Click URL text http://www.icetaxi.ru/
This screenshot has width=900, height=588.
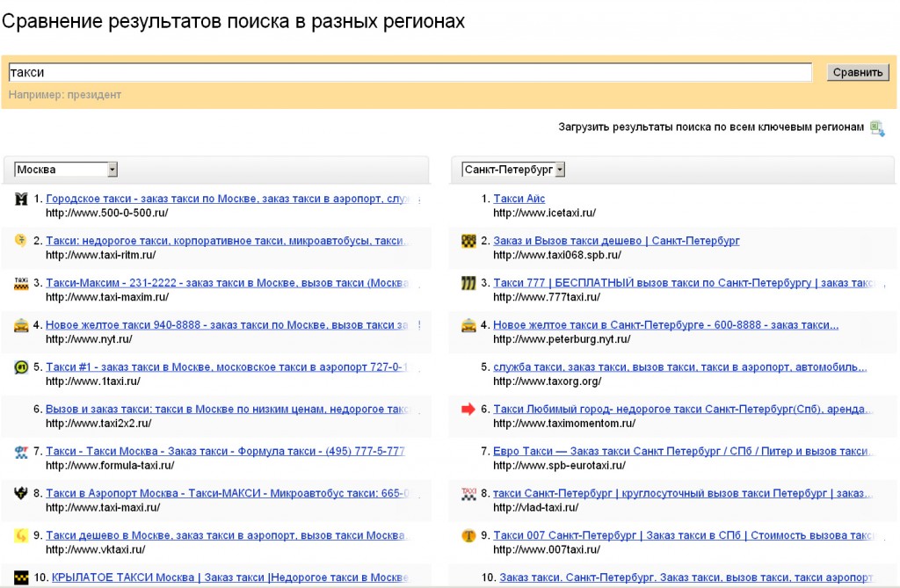pyautogui.click(x=545, y=213)
